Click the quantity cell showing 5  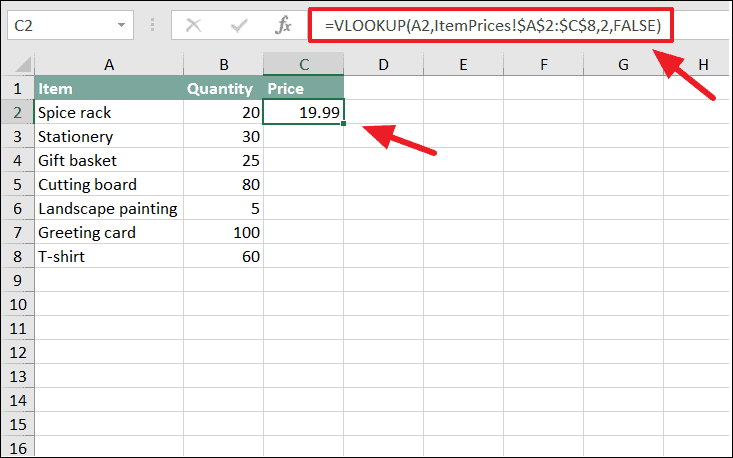(x=223, y=208)
